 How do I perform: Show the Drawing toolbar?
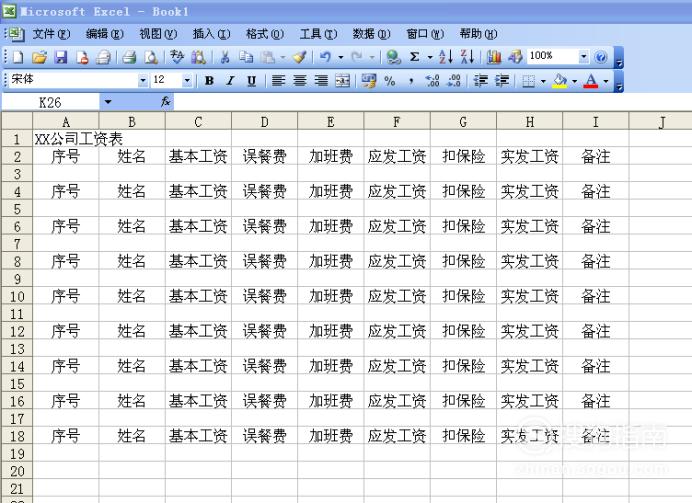coord(515,57)
